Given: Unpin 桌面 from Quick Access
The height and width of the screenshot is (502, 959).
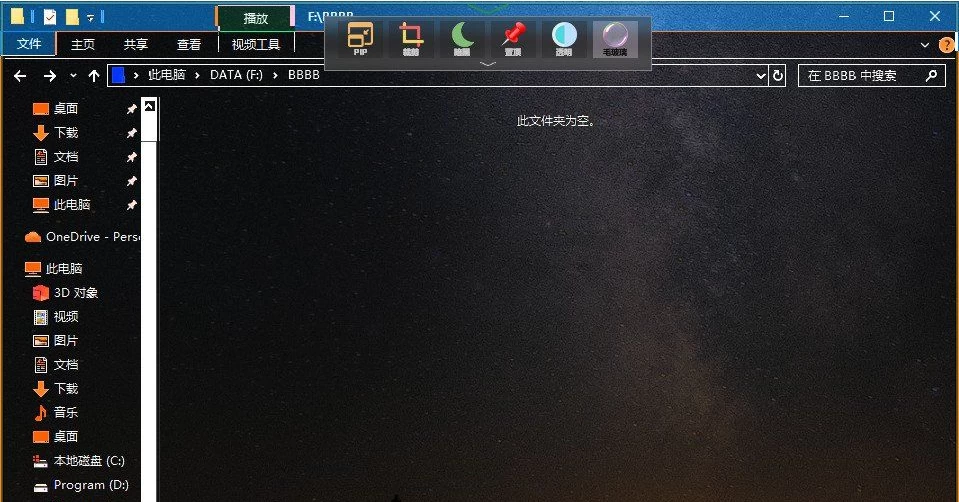Looking at the screenshot, I should [x=131, y=109].
